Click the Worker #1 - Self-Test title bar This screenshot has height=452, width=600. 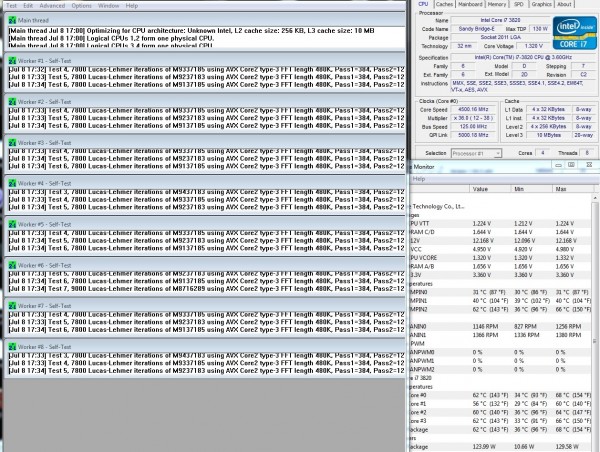[205, 60]
